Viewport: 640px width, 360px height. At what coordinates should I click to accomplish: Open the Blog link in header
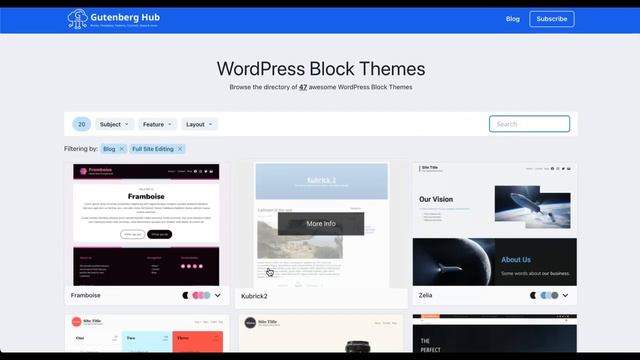tap(513, 19)
